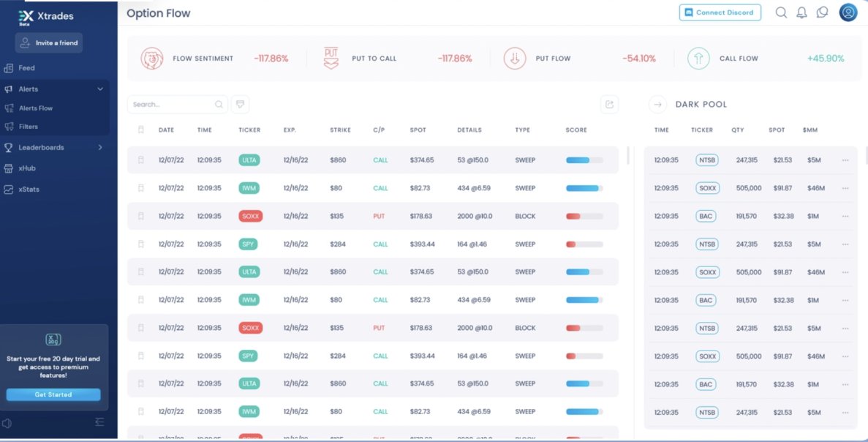
Task: Click the DARK POOL heading text
Action: point(701,104)
